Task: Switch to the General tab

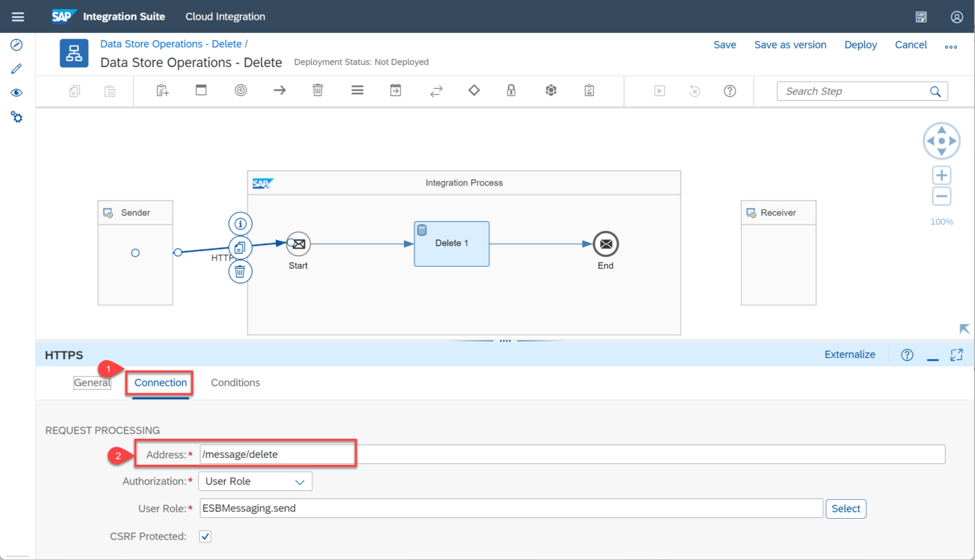Action: pyautogui.click(x=92, y=383)
